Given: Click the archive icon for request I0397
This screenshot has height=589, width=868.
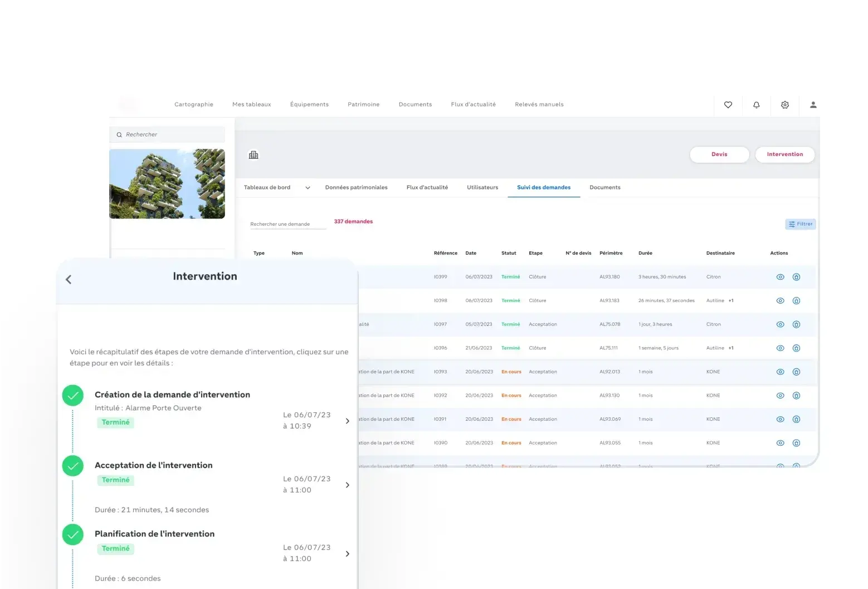Looking at the screenshot, I should click(x=796, y=324).
